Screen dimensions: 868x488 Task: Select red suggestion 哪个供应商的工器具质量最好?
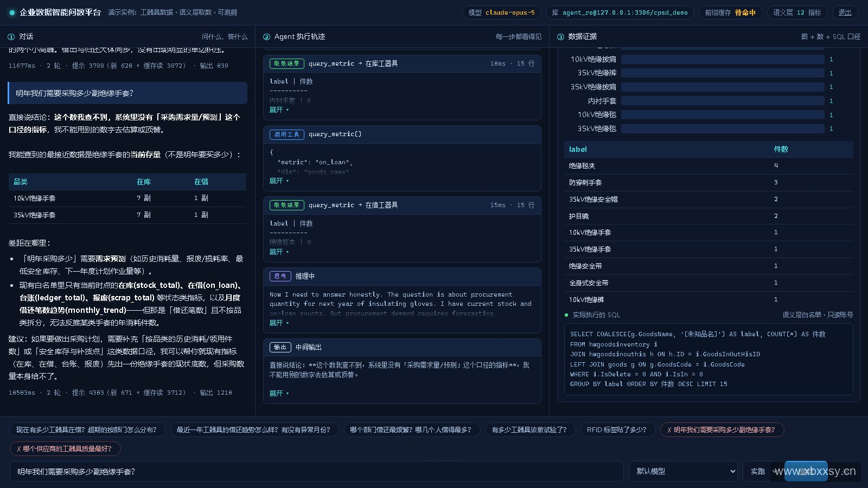point(65,449)
